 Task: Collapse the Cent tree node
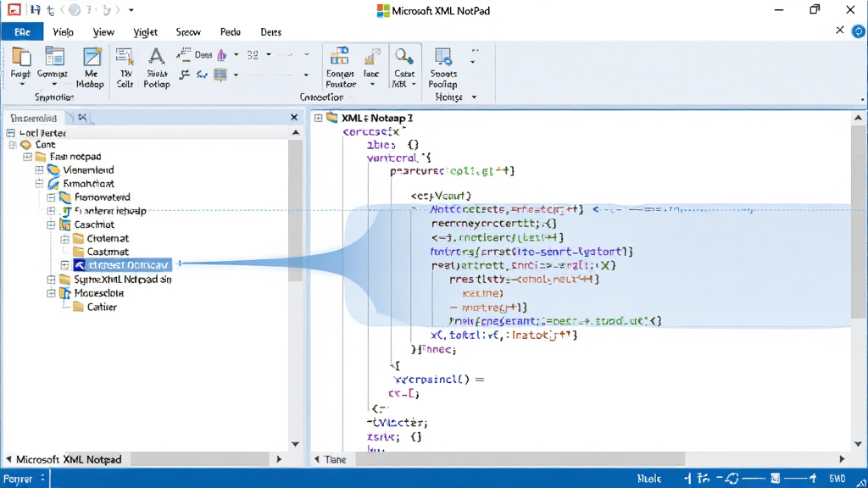coord(12,144)
